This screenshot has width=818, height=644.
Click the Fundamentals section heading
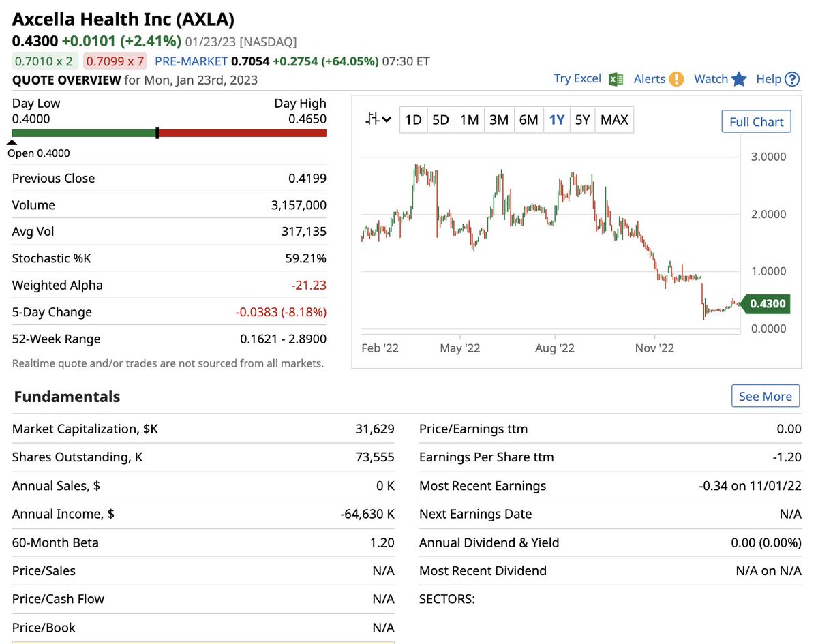pyautogui.click(x=67, y=397)
